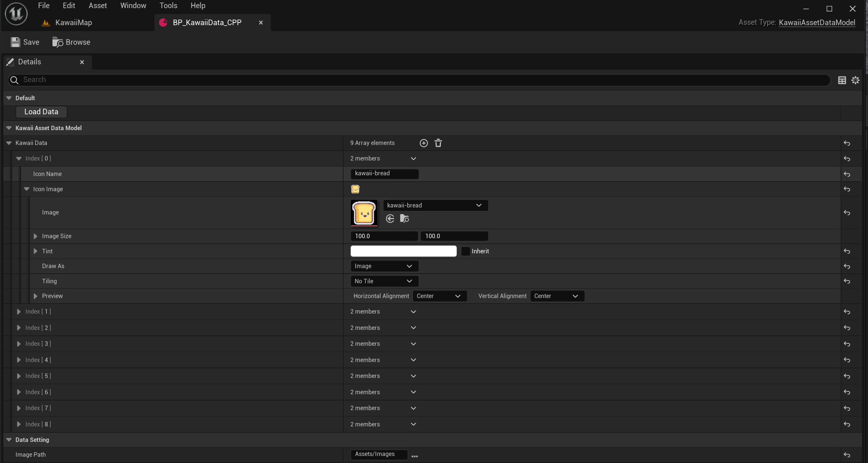
Task: Open the Draw As dropdown
Action: (384, 266)
